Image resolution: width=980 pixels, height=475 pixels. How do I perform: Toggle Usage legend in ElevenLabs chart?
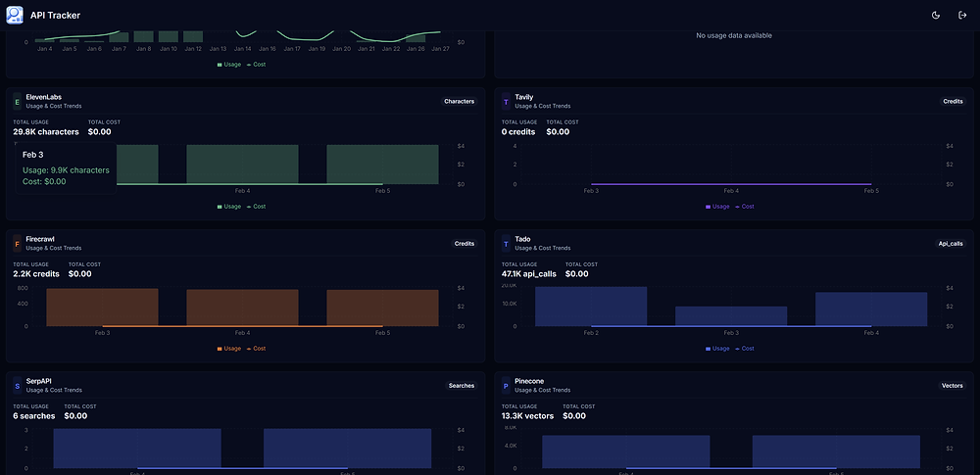tap(228, 207)
